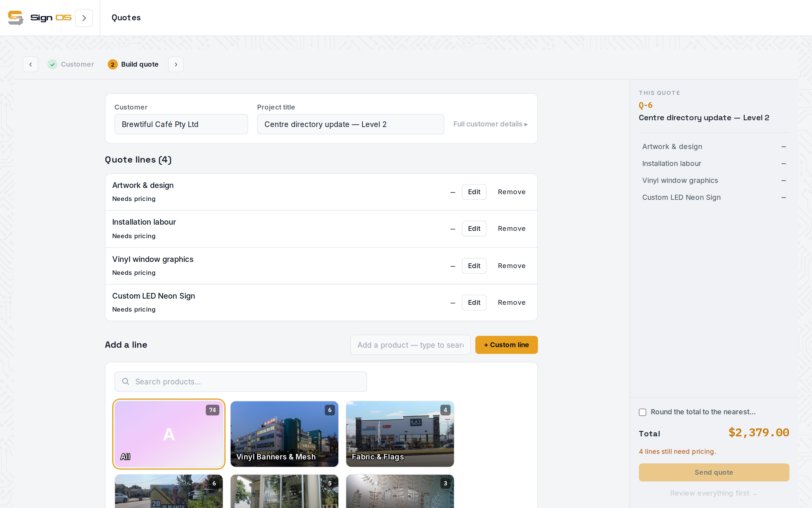Click the Quote lines (4) heading

coord(138,159)
